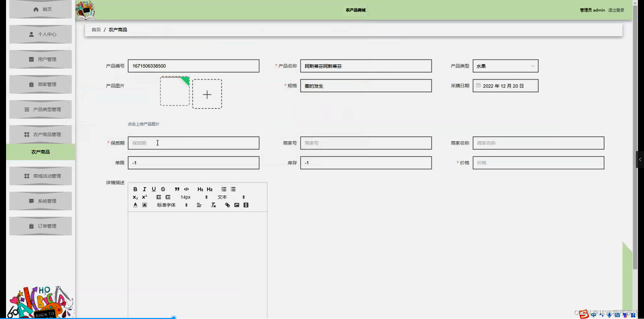The width and height of the screenshot is (644, 319).
Task: Expand 系统管理 in the sidebar
Action: click(41, 201)
